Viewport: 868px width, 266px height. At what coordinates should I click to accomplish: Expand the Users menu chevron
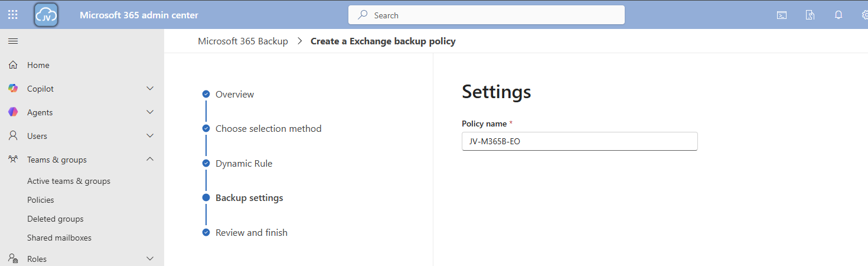pyautogui.click(x=150, y=136)
